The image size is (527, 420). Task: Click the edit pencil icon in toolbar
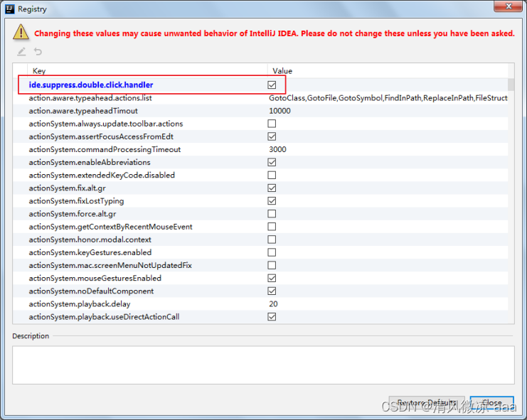pyautogui.click(x=21, y=52)
